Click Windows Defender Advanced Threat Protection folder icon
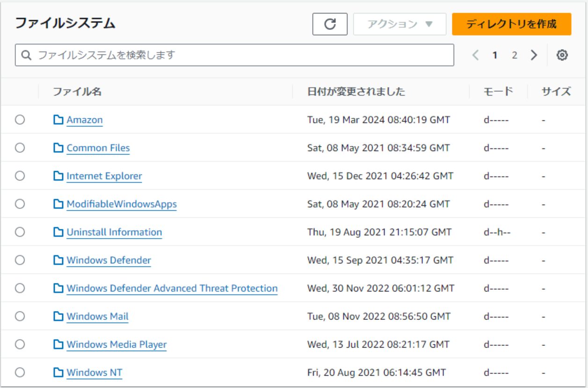The width and height of the screenshot is (588, 388). pyautogui.click(x=58, y=288)
